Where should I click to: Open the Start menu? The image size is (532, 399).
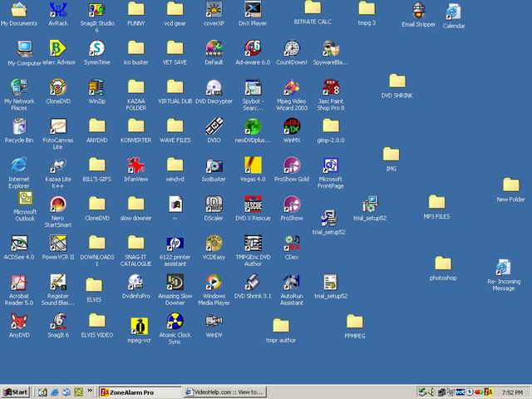16,392
